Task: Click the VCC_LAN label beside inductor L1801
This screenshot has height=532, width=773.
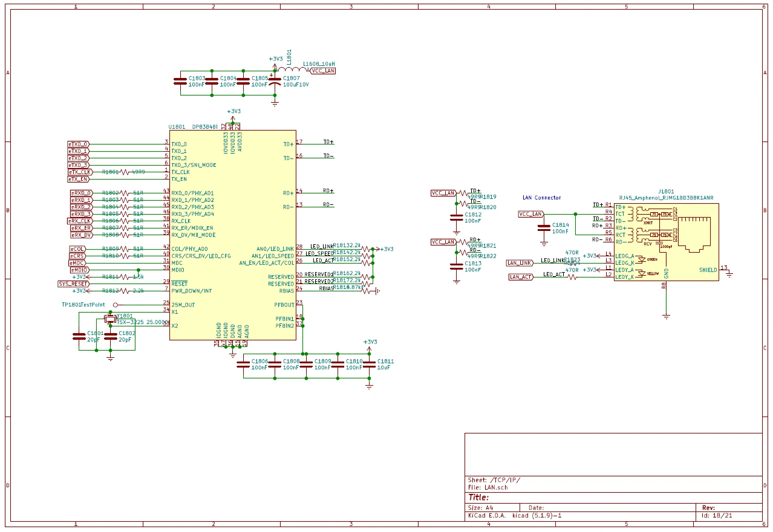Action: coord(322,71)
